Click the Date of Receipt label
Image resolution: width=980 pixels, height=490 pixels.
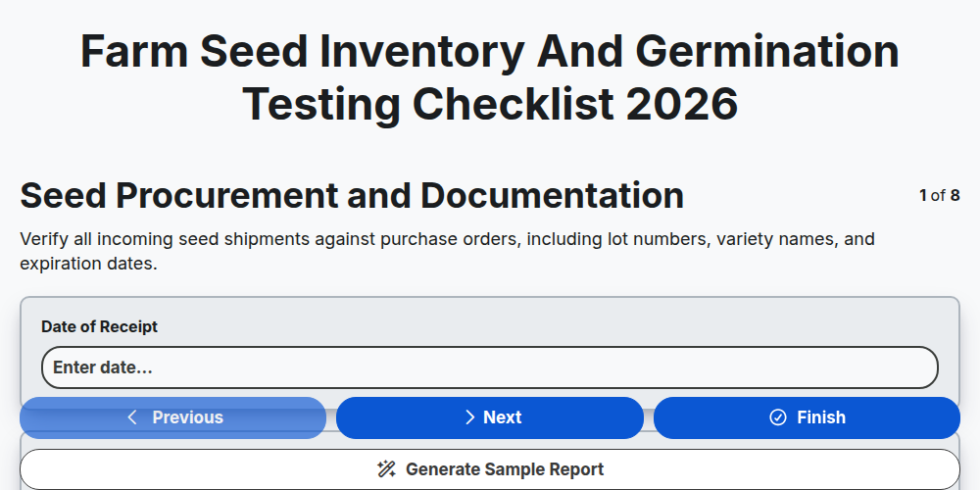click(99, 327)
